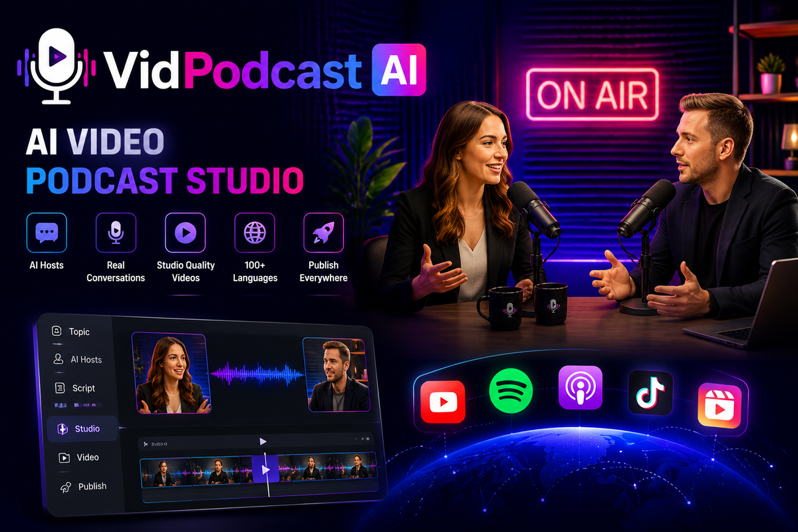This screenshot has height=532, width=798.
Task: Click the Apple Podcasts icon
Action: [580, 387]
